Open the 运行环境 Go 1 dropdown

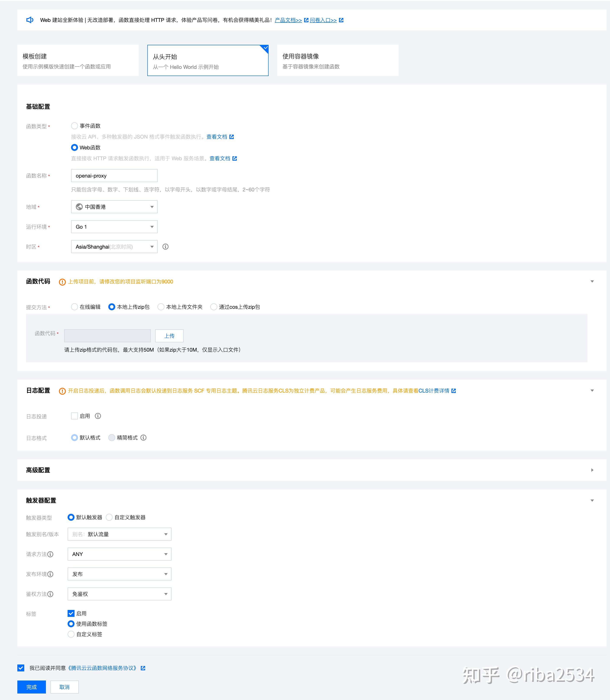pyautogui.click(x=114, y=227)
